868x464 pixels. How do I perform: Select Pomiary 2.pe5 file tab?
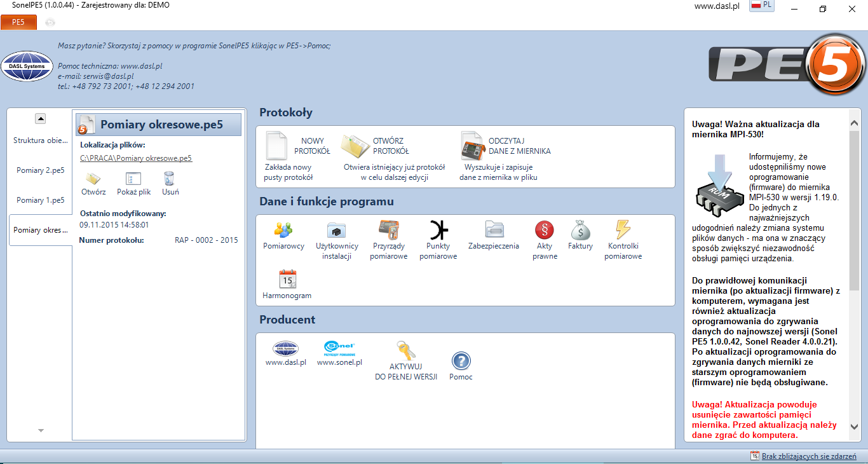(40, 170)
